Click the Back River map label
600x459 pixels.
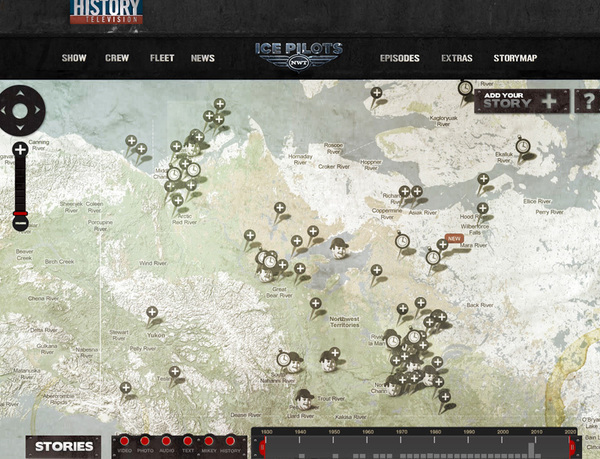(480, 305)
